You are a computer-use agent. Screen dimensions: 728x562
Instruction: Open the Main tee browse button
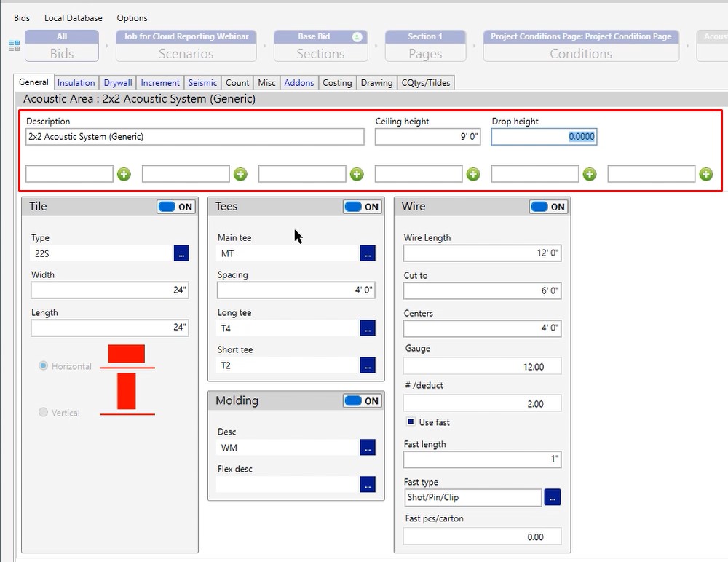(368, 253)
